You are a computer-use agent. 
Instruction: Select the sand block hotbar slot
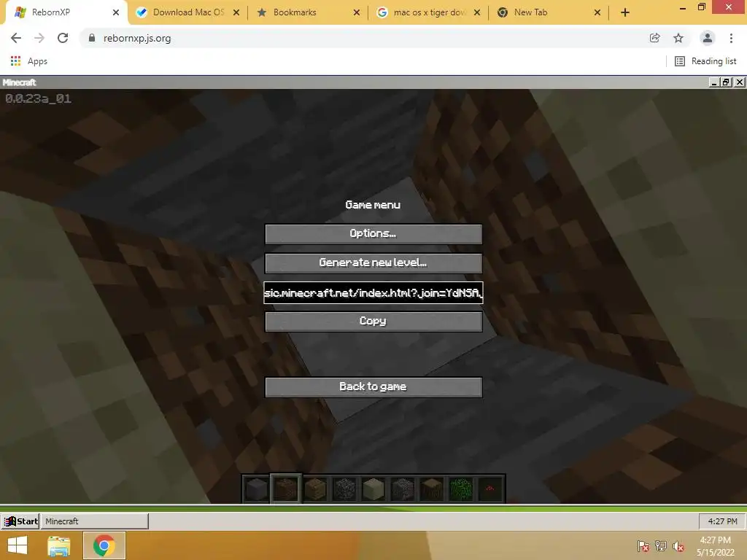[x=373, y=489]
